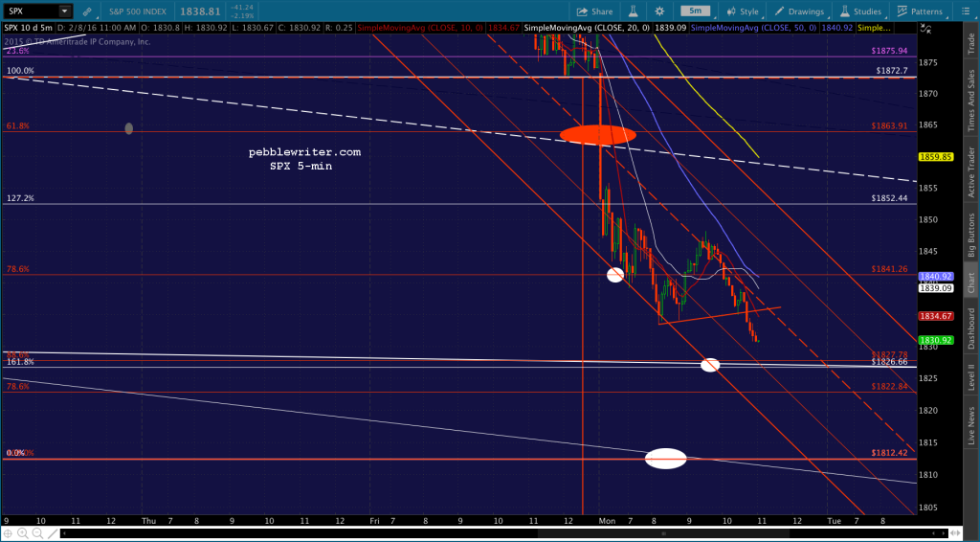Click the expand time axis arrows icon
Viewport: 980px width, 542px height.
[x=953, y=533]
